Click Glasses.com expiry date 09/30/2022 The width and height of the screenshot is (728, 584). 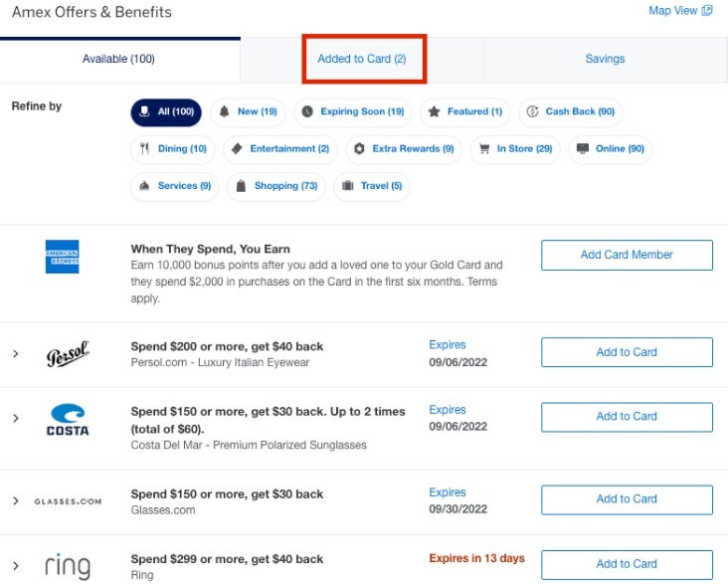tap(457, 509)
